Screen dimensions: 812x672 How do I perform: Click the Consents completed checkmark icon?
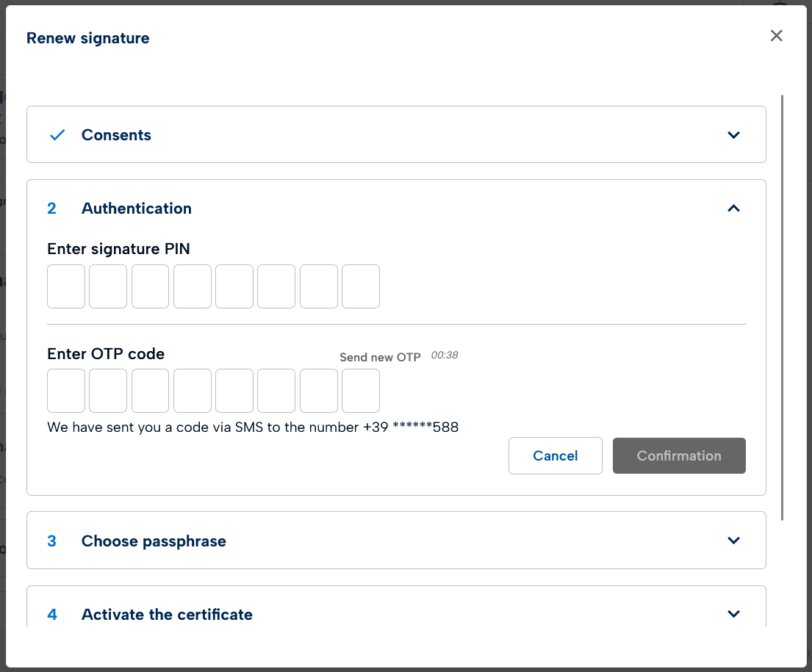(57, 135)
